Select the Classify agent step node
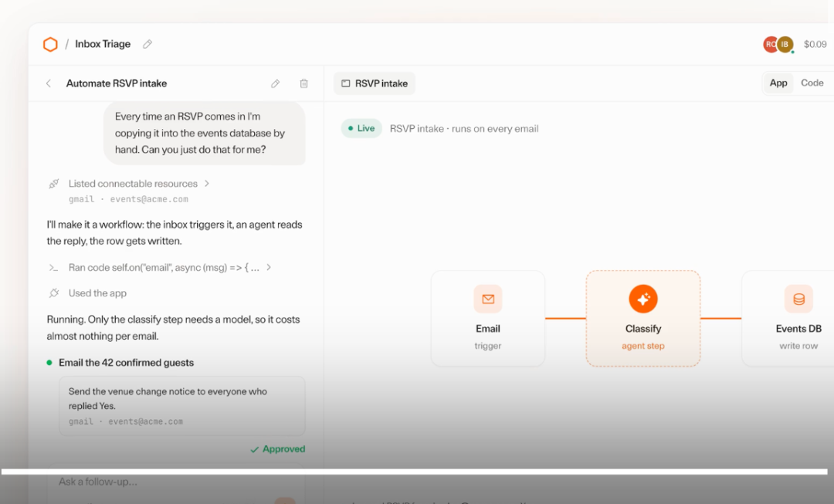The image size is (834, 504). click(x=643, y=319)
